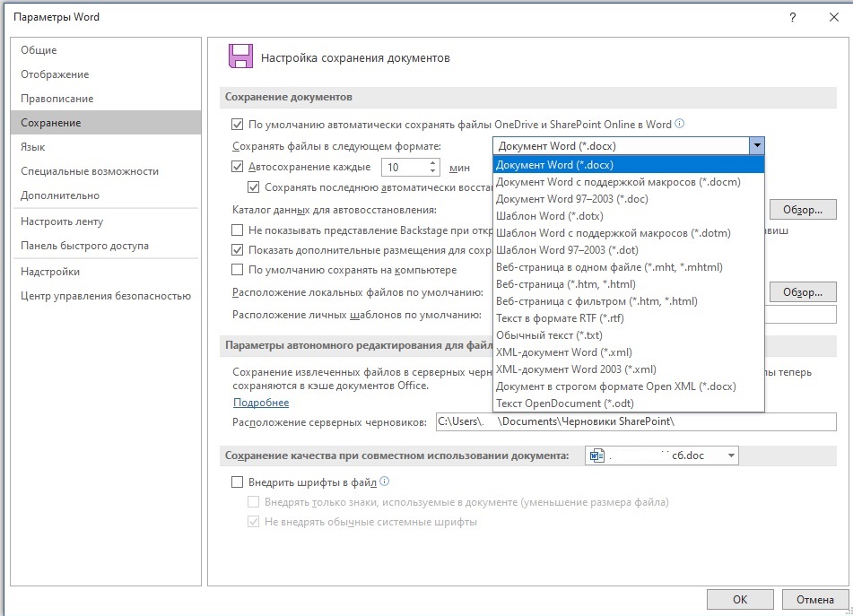Choose 'Обычный текст (*.txt)' format
The image size is (853, 616).
click(629, 335)
